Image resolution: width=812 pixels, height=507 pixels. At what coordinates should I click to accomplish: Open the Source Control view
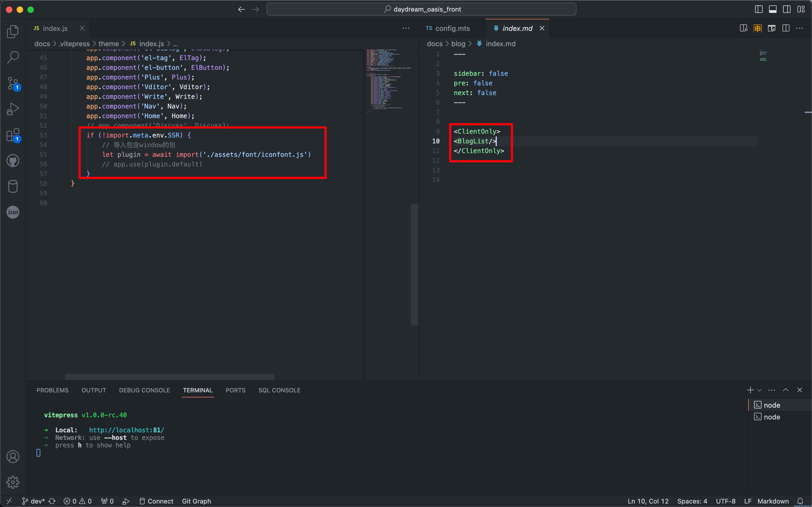(13, 84)
